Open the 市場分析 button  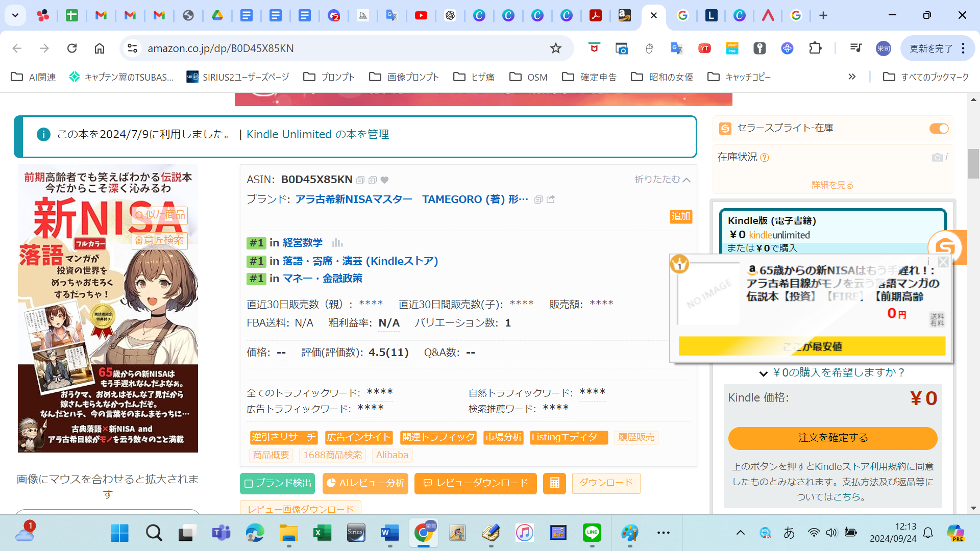503,438
